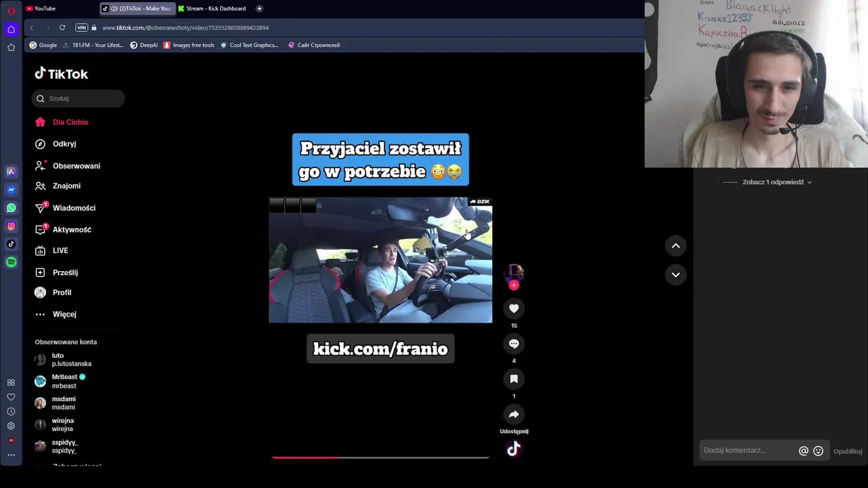Follow creator with red plus button

click(514, 285)
